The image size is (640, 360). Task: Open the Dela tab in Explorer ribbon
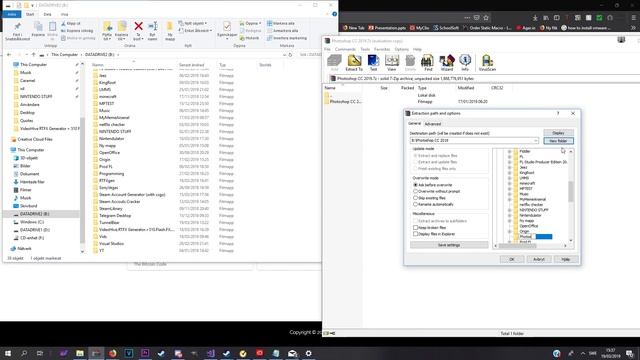coord(47,14)
